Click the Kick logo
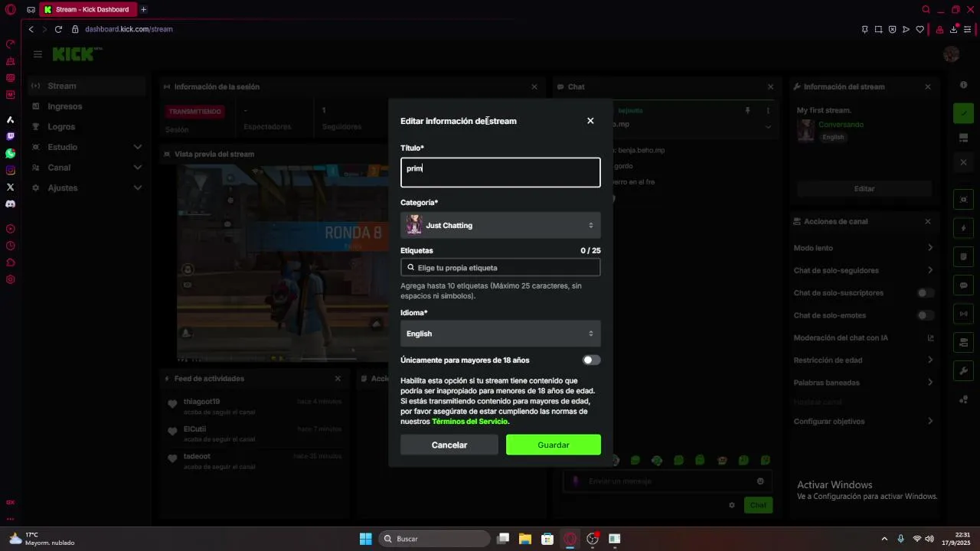Image resolution: width=980 pixels, height=551 pixels. (74, 54)
